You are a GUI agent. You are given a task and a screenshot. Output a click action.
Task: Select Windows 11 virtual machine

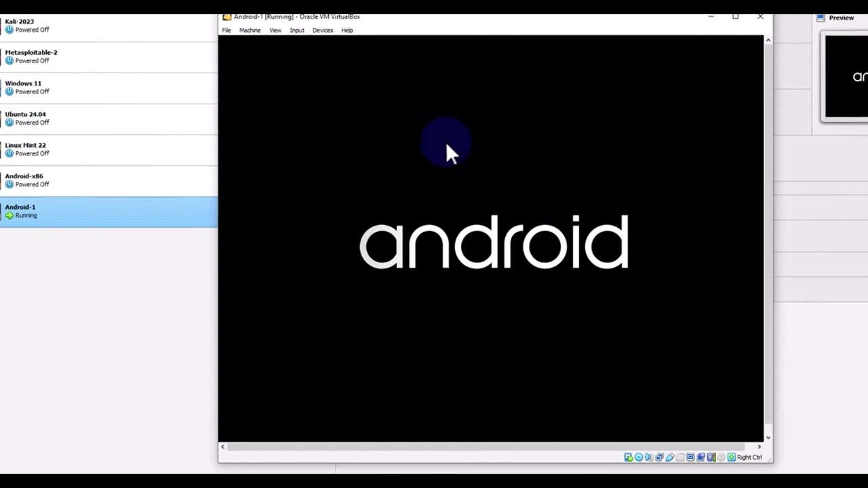tap(108, 88)
